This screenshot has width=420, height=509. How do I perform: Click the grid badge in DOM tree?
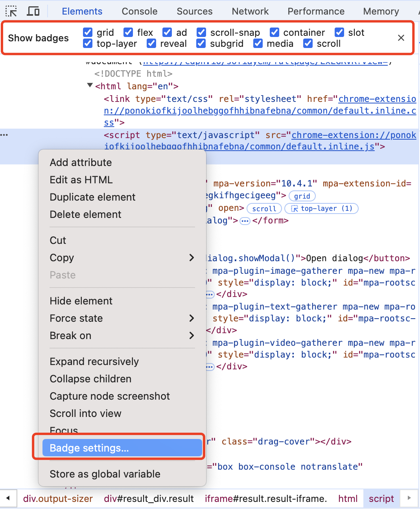pos(302,196)
